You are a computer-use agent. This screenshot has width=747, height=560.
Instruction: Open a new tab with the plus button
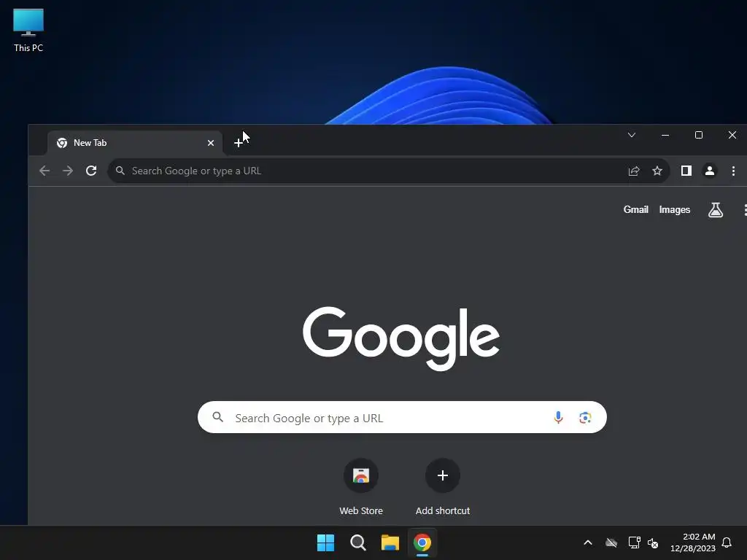239,143
